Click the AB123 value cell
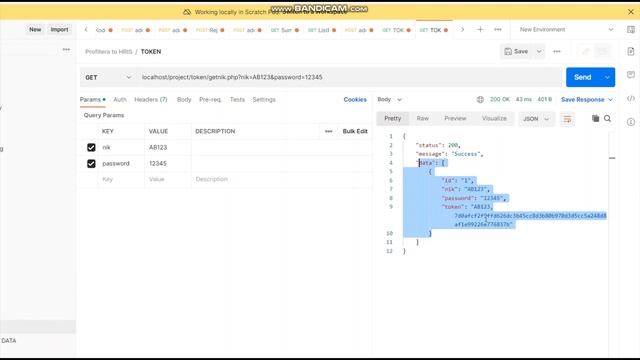Screen dimensions: 640x360 click(x=168, y=147)
